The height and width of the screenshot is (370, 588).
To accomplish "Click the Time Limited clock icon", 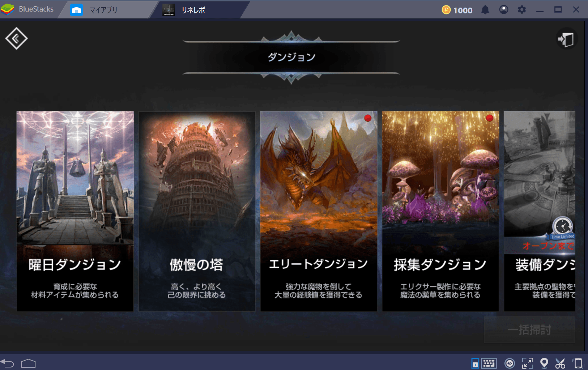I will pyautogui.click(x=563, y=227).
